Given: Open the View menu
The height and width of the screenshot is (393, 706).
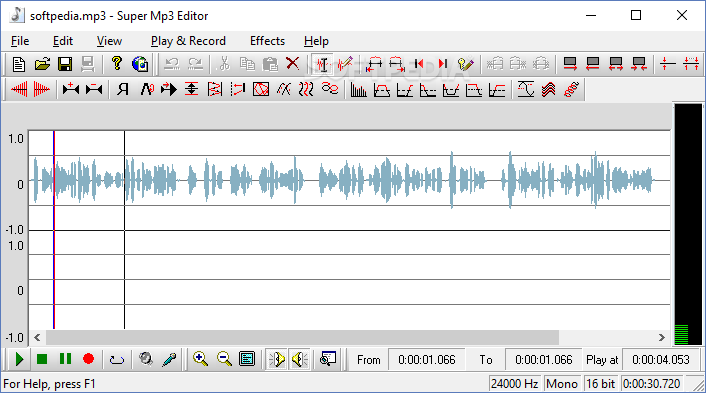Looking at the screenshot, I should 109,41.
